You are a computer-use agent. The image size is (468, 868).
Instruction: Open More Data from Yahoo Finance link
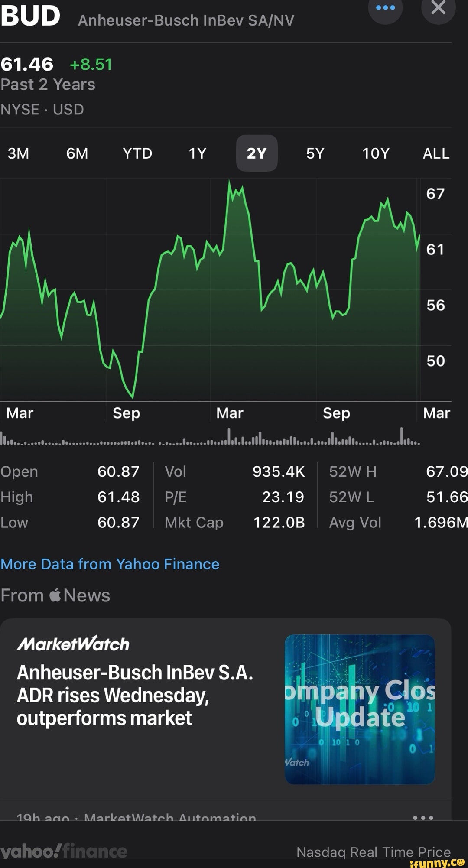tap(110, 564)
